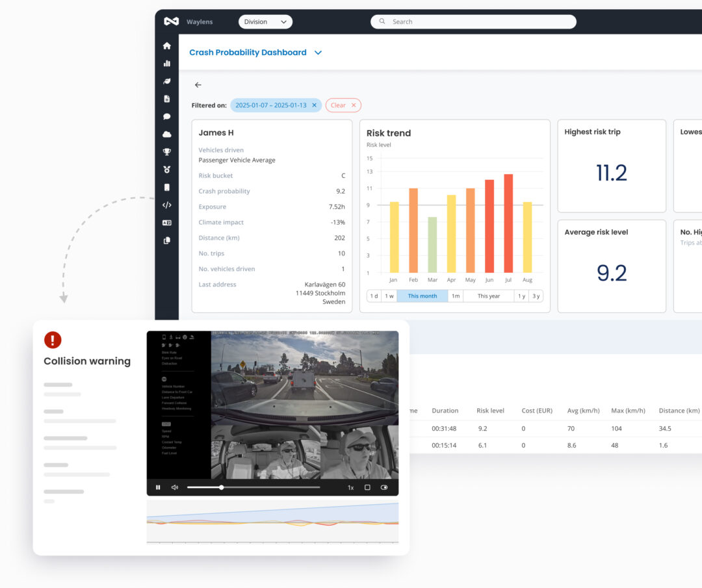Switch Risk trend to This year view
Viewport: 702px width, 588px height.
pyautogui.click(x=488, y=296)
